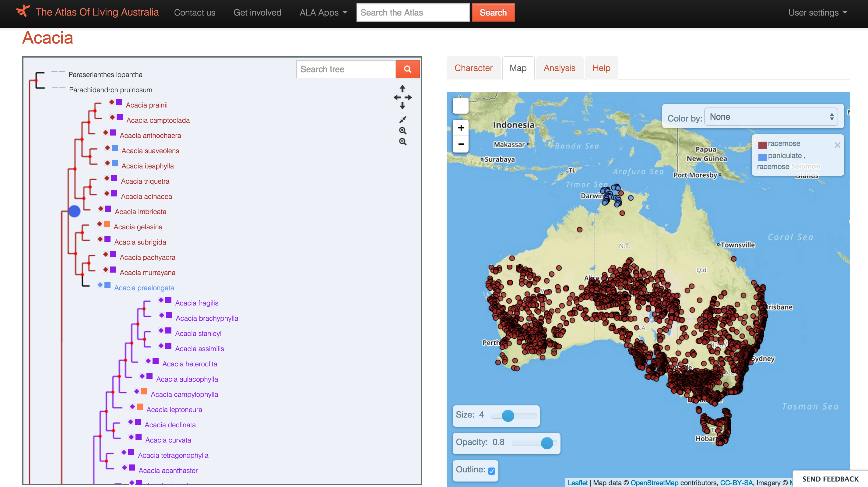
Task: Zoom in on the phylogenetic tree
Action: tap(403, 130)
